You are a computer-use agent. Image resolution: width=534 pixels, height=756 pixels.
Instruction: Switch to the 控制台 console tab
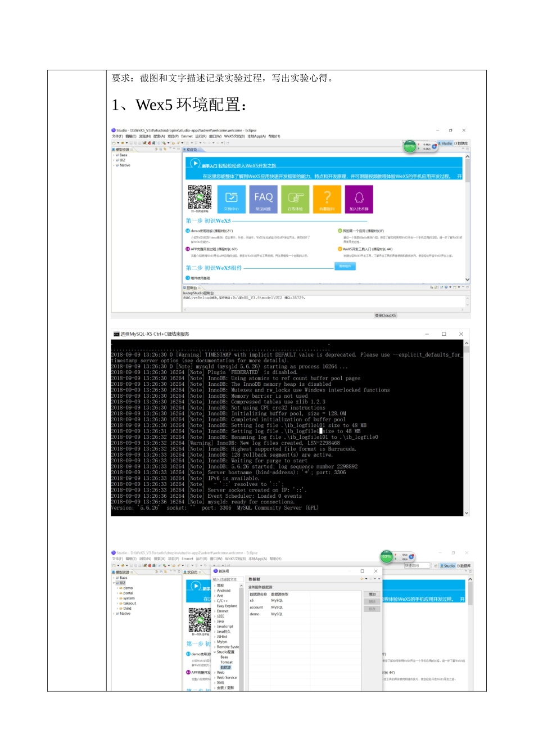point(192,287)
